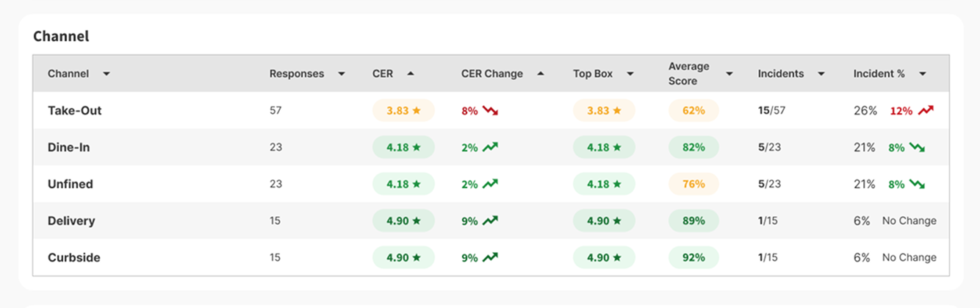Click the green upward trend arrow for Delivery
Image resolution: width=980 pixels, height=308 pixels.
pos(490,221)
